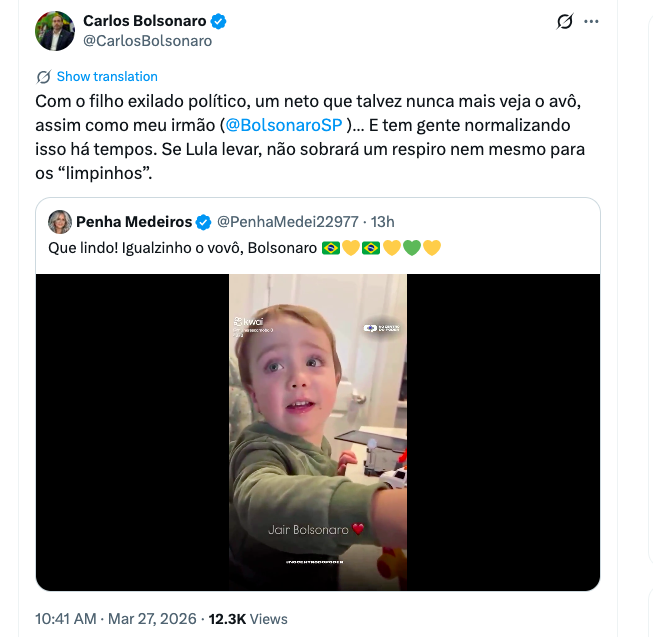
Task: Click the translate icon beside Show translation
Action: click(x=43, y=77)
